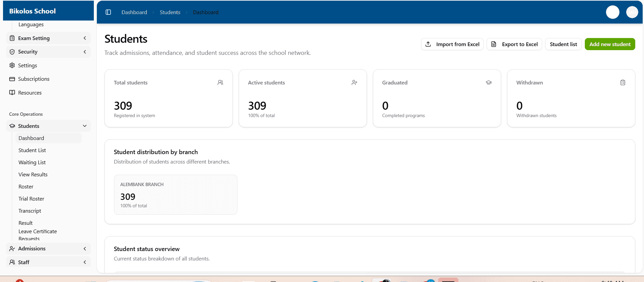Image resolution: width=644 pixels, height=282 pixels.
Task: Click Add new student button
Action: [x=610, y=44]
